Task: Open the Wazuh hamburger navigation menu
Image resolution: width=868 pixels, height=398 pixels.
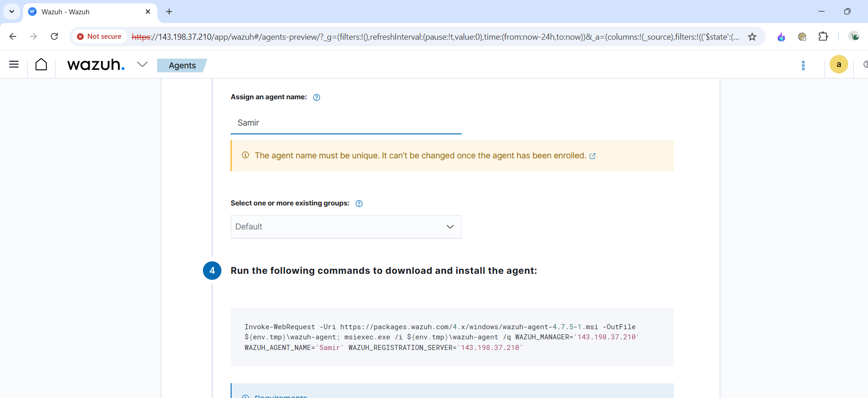Action: click(x=14, y=65)
